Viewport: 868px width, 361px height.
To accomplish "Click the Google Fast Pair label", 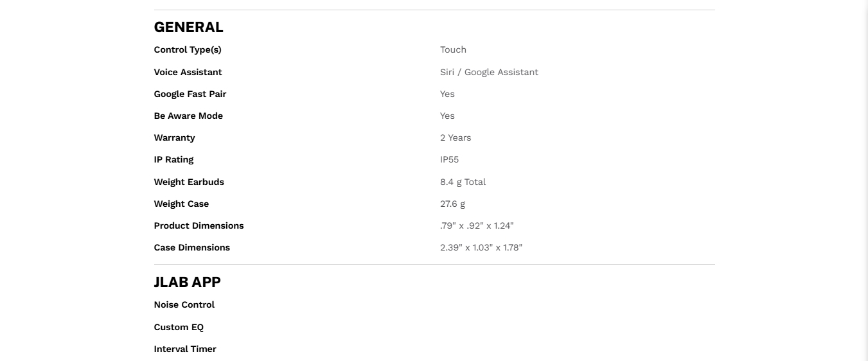I will (x=190, y=94).
